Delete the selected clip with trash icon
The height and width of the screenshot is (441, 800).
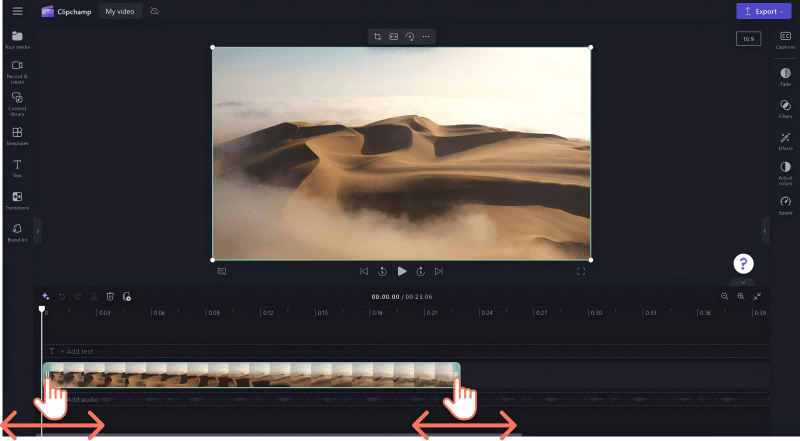(110, 297)
